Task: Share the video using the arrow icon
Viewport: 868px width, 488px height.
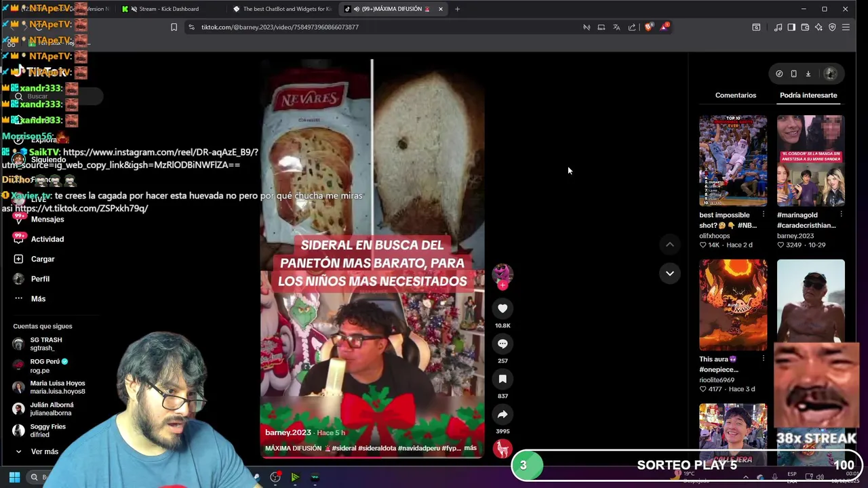Action: pyautogui.click(x=502, y=414)
